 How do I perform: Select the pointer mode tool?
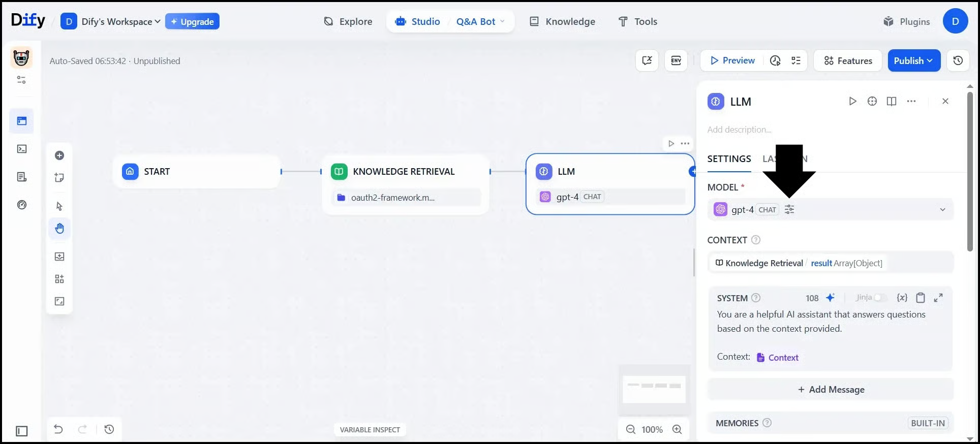(x=59, y=206)
